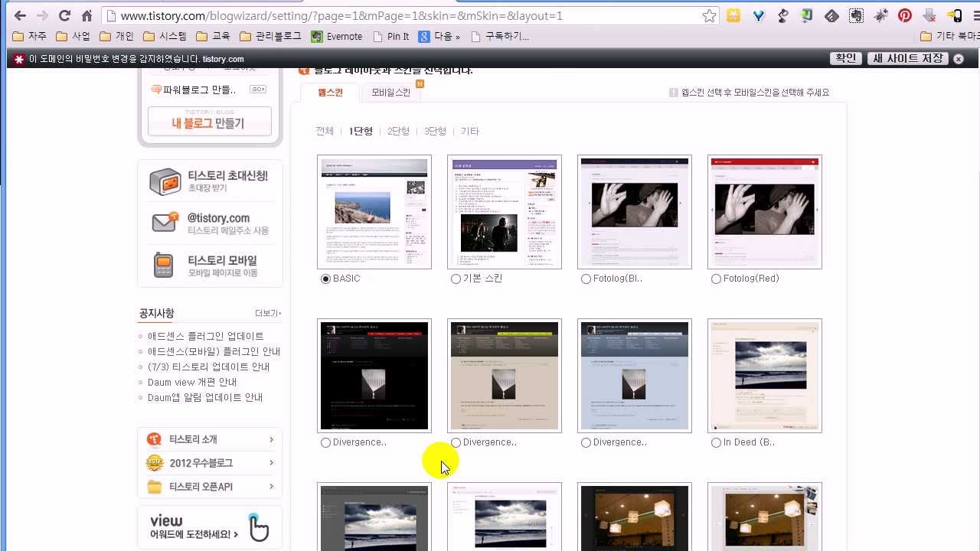Open the Feedly extension icon
This screenshot has height=551, width=980.
click(x=831, y=15)
